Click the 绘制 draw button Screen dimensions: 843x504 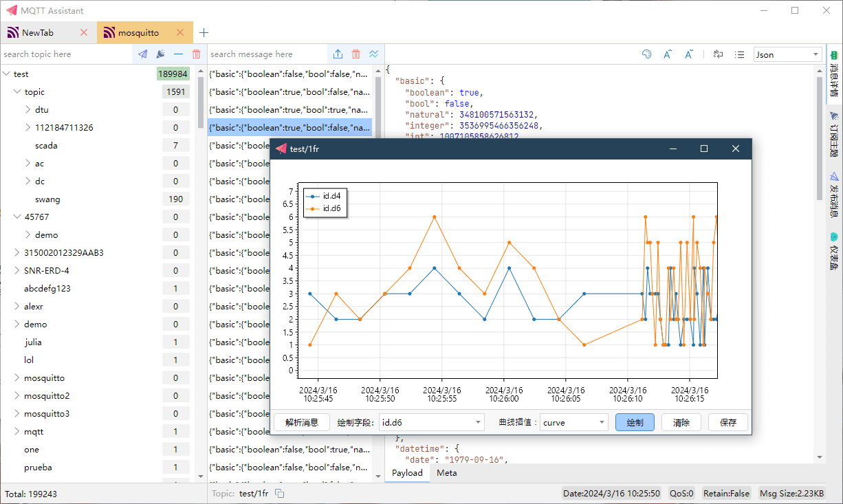[635, 422]
